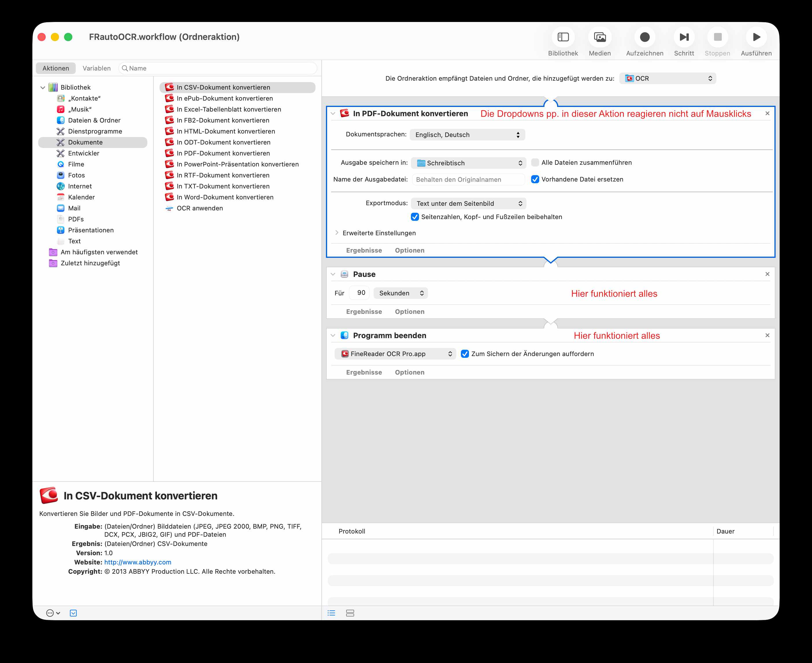Select PDFs category in library
The width and height of the screenshot is (812, 663).
pyautogui.click(x=76, y=219)
